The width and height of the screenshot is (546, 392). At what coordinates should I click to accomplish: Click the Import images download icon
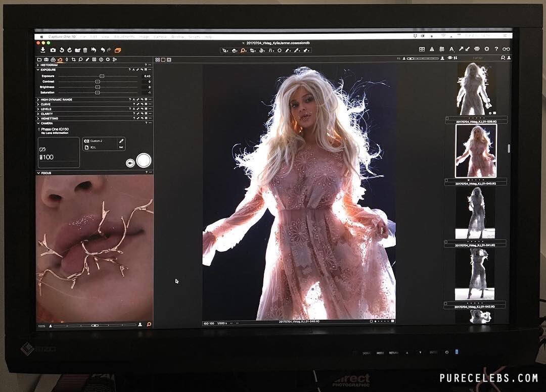[43, 50]
